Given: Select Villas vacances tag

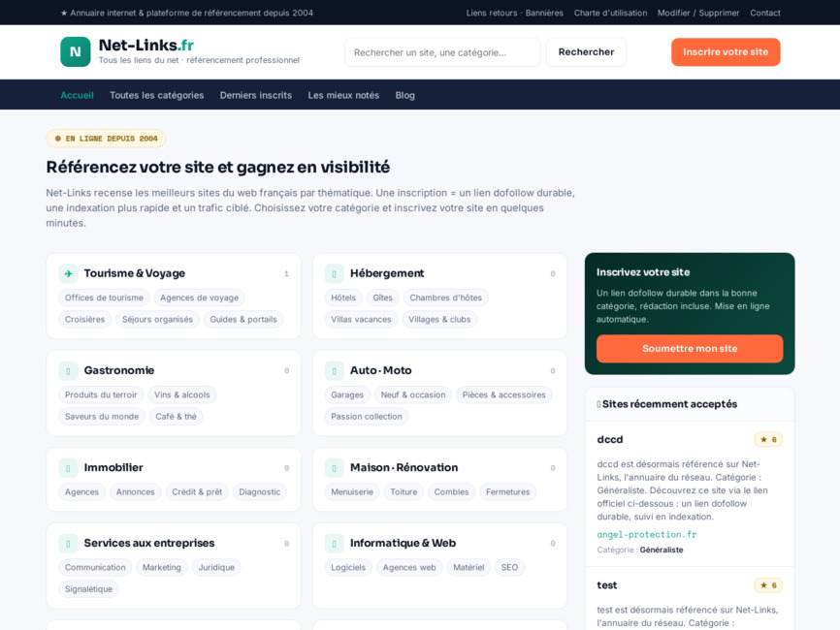Looking at the screenshot, I should tap(361, 320).
